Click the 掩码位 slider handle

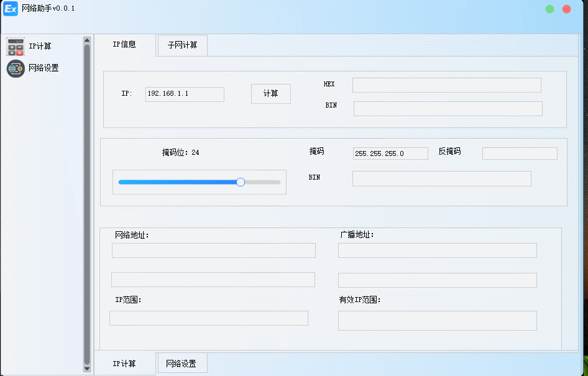click(241, 182)
